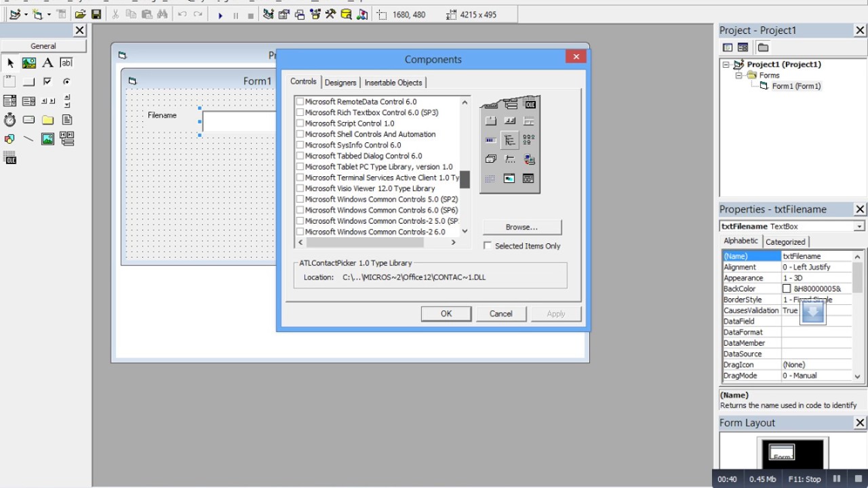868x488 pixels.
Task: Select the Frame tool
Action: (x=10, y=82)
